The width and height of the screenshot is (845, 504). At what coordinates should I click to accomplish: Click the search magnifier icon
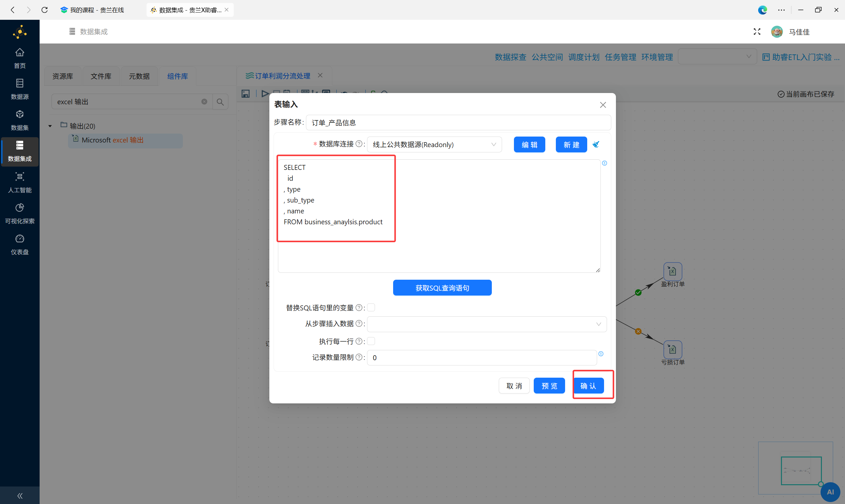click(x=220, y=102)
